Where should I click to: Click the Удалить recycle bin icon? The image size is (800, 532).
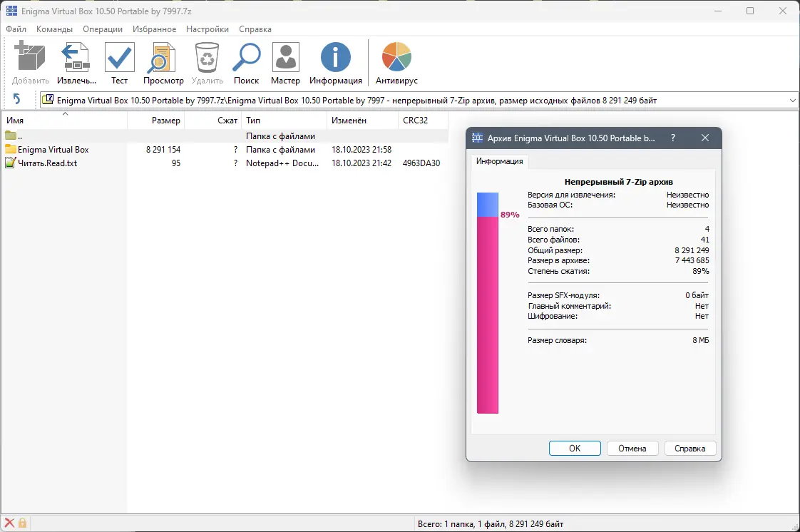point(207,56)
